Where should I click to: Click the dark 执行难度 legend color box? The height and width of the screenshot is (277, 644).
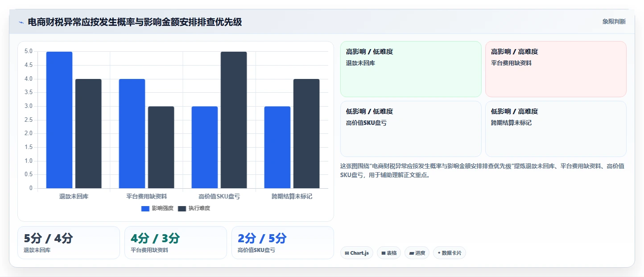(182, 208)
